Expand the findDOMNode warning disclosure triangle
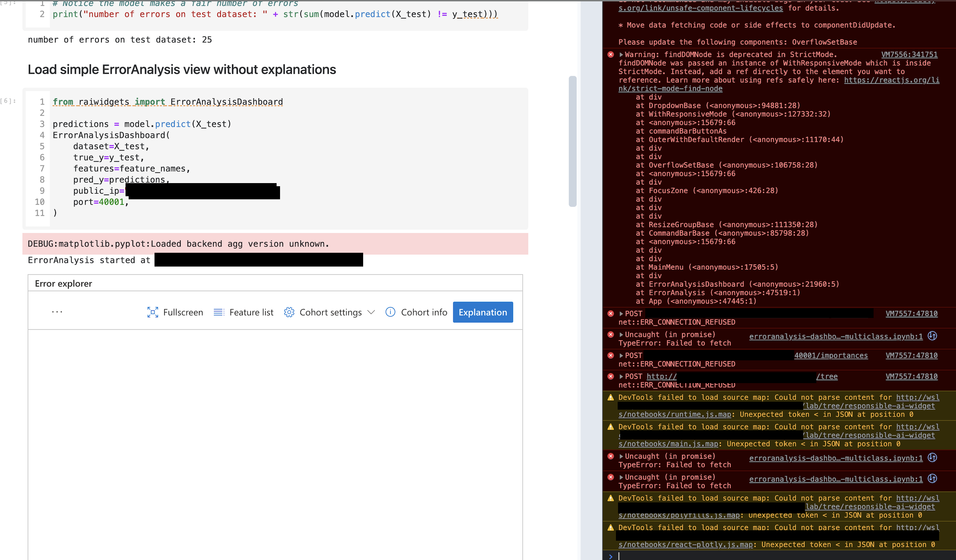The image size is (956, 560). coord(621,54)
